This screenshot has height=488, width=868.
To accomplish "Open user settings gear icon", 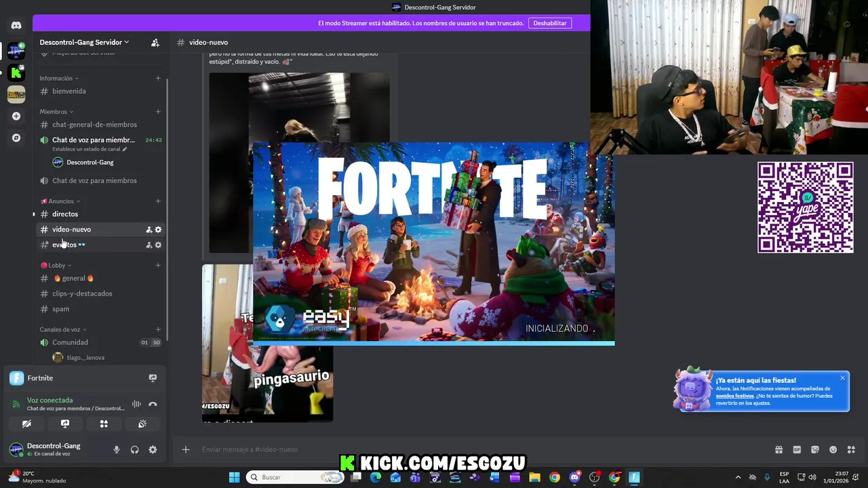I will click(153, 449).
